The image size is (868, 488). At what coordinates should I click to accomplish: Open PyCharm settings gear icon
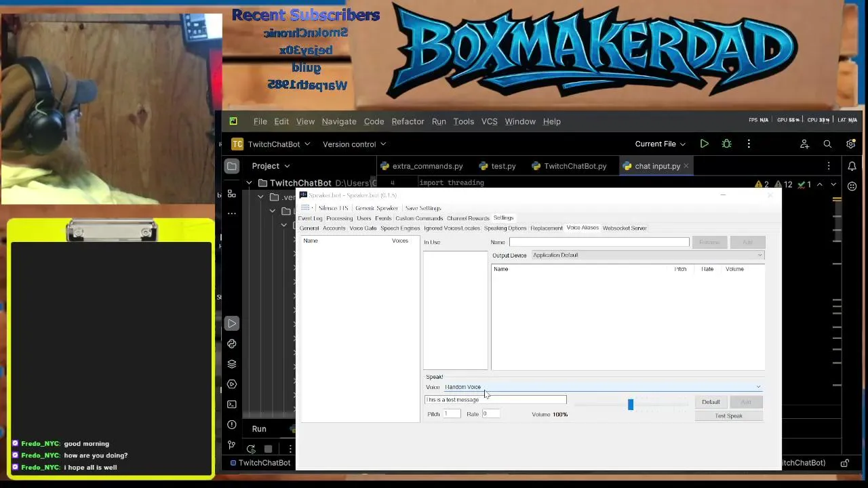pos(850,144)
